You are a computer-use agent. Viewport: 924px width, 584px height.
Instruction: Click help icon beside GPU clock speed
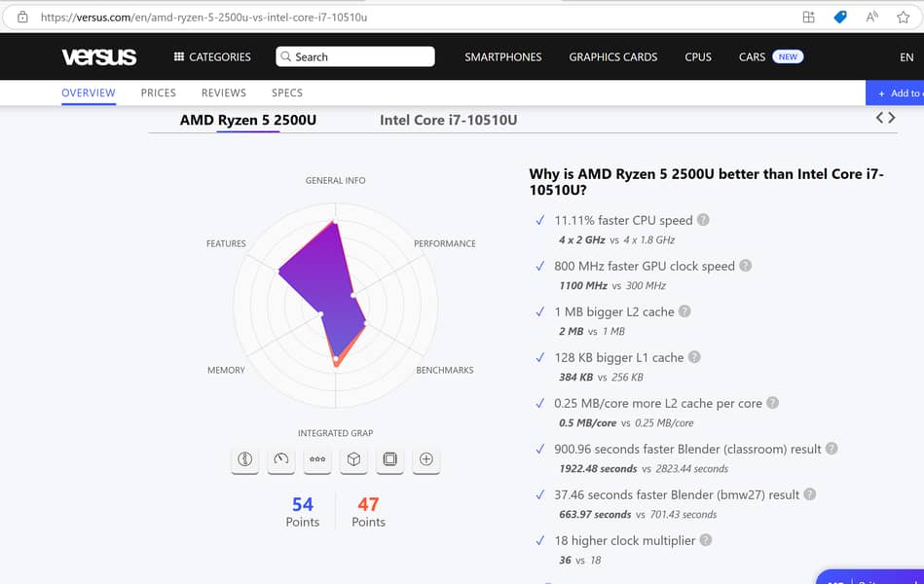745,266
